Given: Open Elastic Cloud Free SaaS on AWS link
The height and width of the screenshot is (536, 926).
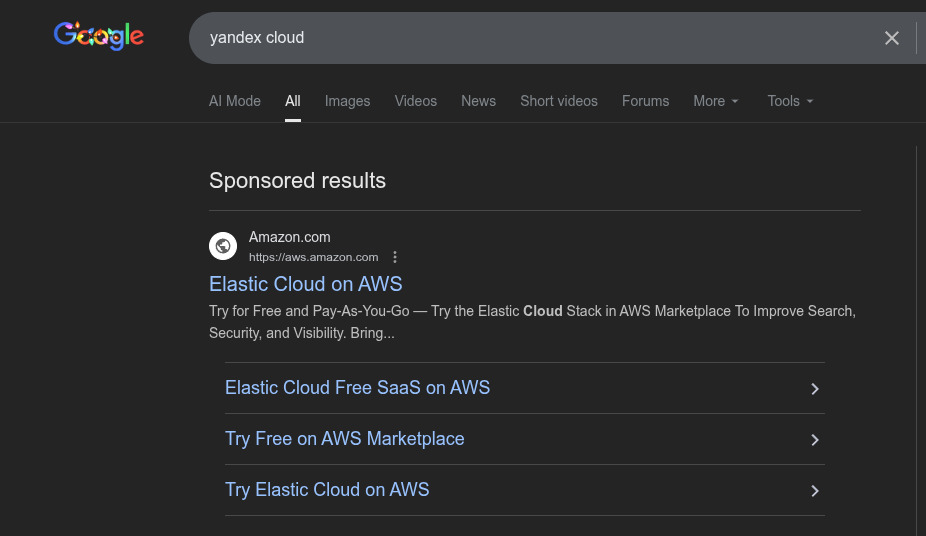Looking at the screenshot, I should click(x=357, y=388).
